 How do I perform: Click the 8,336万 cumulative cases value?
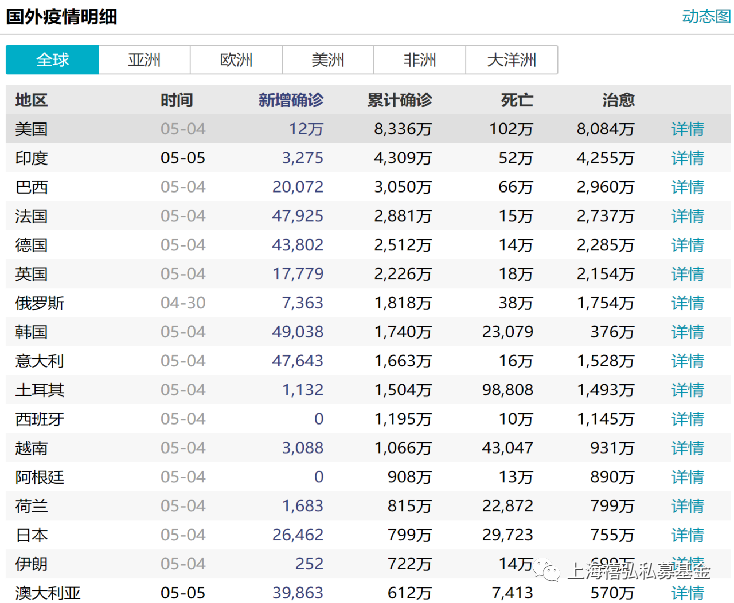coord(403,129)
